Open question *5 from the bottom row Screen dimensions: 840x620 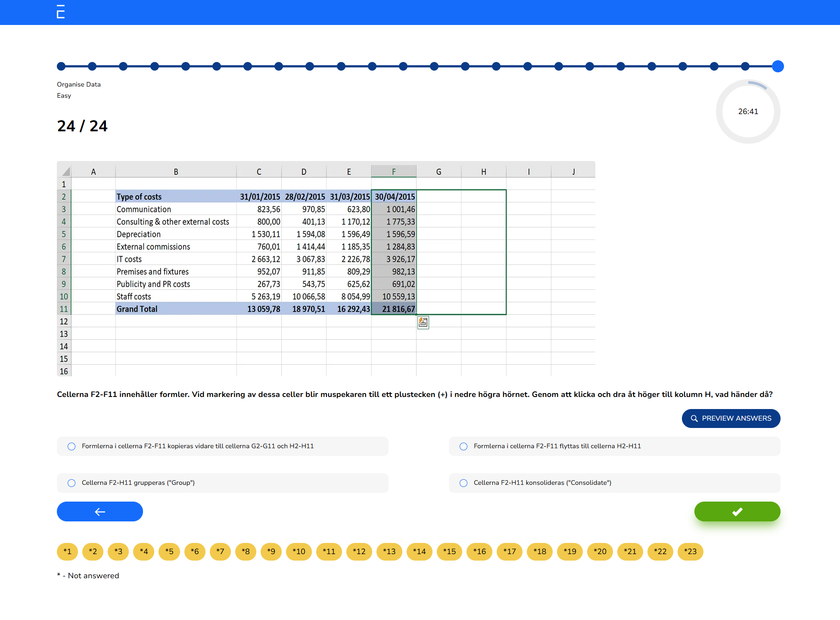point(169,552)
